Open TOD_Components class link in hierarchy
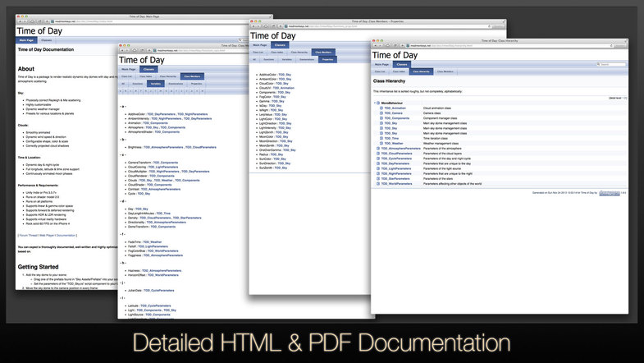This screenshot has width=644, height=363. [397, 118]
